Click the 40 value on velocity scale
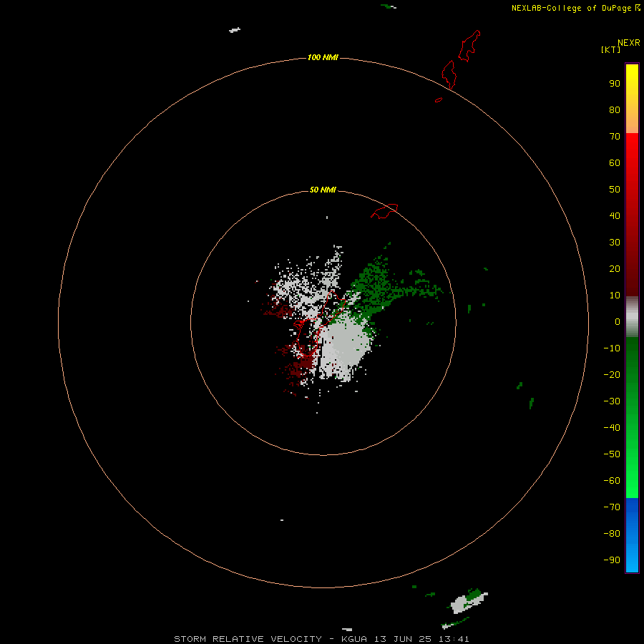The width and height of the screenshot is (644, 644). pyautogui.click(x=615, y=216)
